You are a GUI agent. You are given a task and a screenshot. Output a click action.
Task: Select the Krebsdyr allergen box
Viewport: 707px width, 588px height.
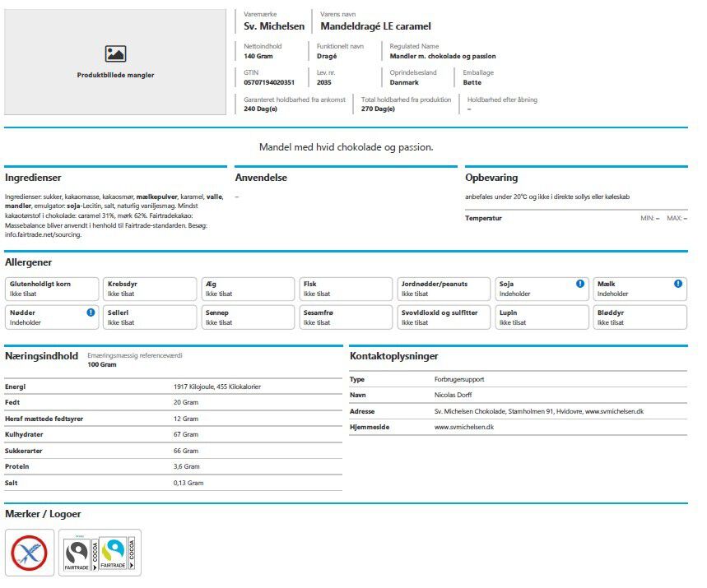[150, 289]
